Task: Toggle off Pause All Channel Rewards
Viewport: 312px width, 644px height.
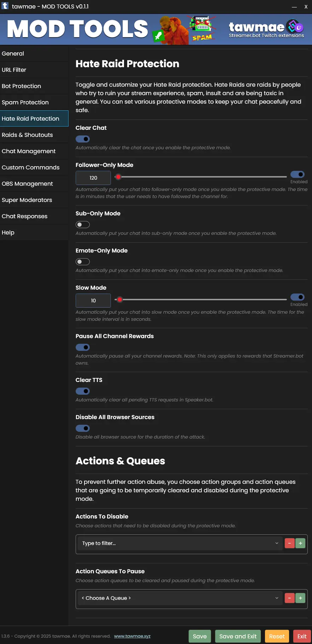Action: tap(83, 347)
